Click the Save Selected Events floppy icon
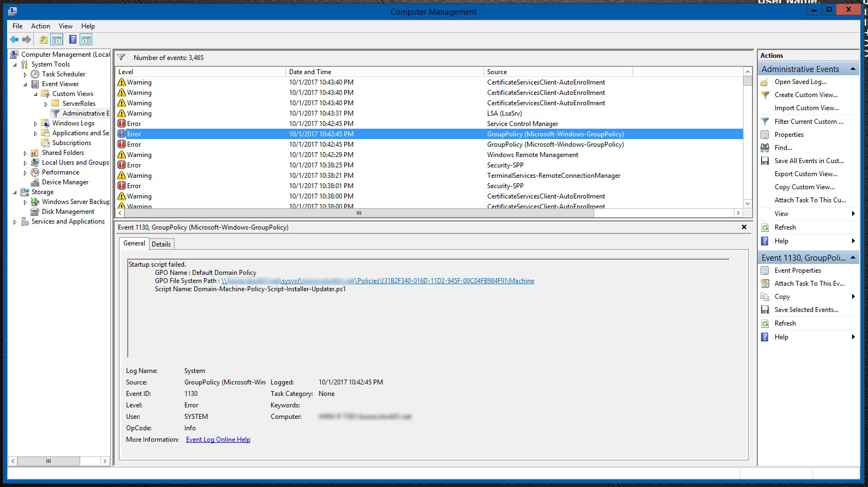Image resolution: width=868 pixels, height=487 pixels. tap(765, 310)
